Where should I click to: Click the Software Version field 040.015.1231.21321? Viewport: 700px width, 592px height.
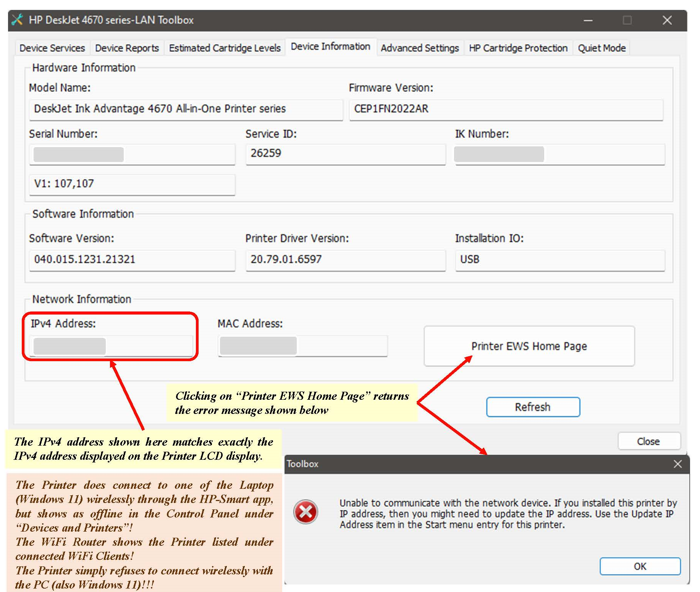point(132,261)
